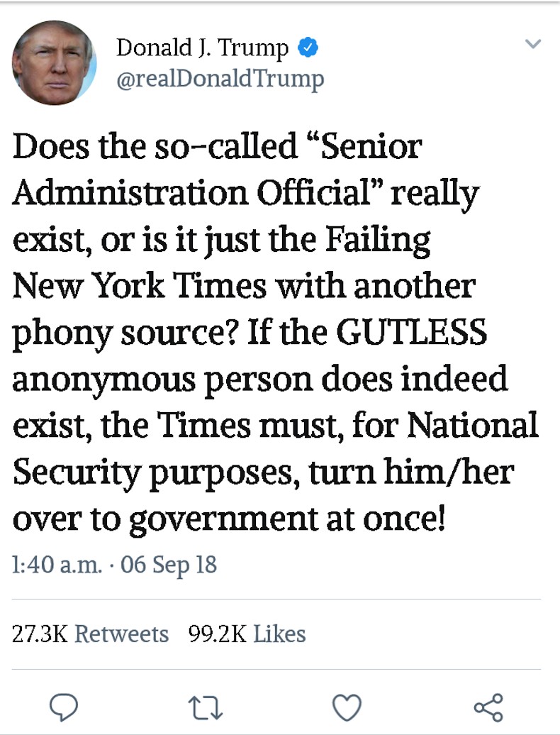Like the tweet with the heart icon

pyautogui.click(x=347, y=707)
